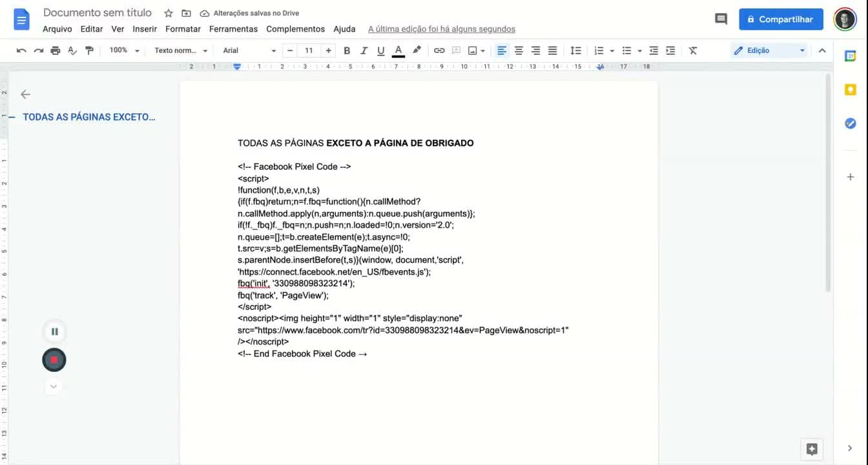The width and height of the screenshot is (868, 465).
Task: Redo the last action
Action: 39,50
